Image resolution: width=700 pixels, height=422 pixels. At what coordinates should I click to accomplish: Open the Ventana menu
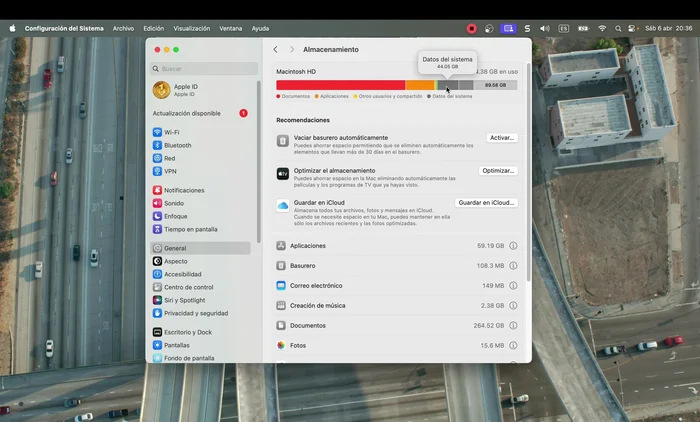click(230, 29)
